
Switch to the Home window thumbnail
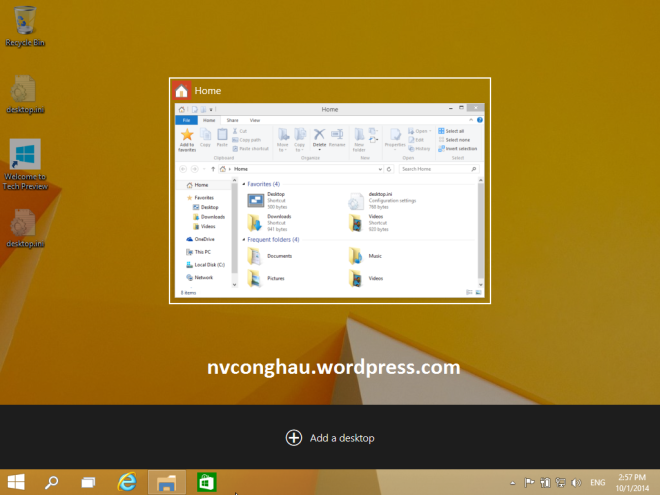pos(330,191)
